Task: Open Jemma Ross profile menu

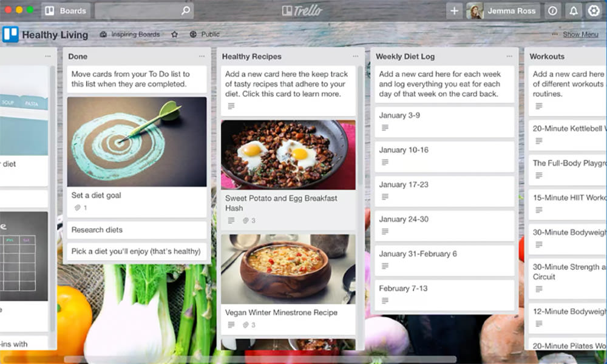Action: (503, 11)
